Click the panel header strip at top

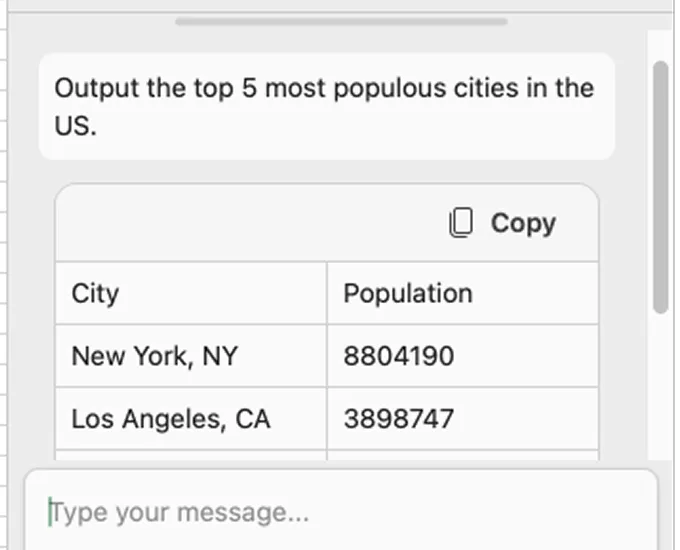pyautogui.click(x=341, y=5)
